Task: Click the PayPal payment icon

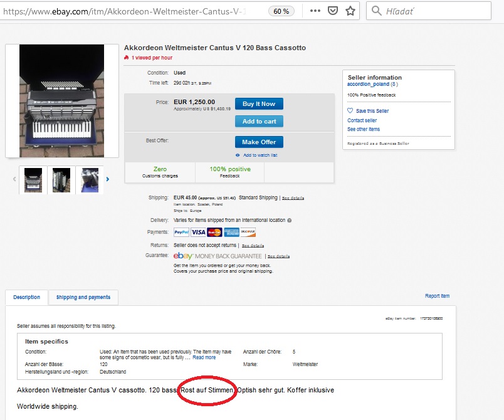Action: (x=182, y=232)
